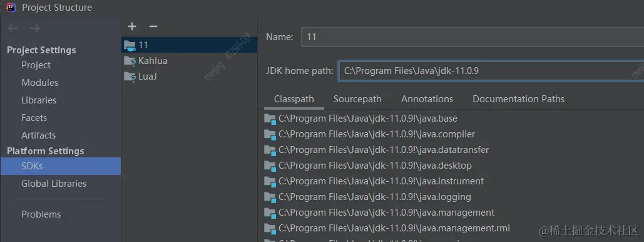Click the Project Structure window title
Viewport: 644px width, 242px height.
[57, 8]
